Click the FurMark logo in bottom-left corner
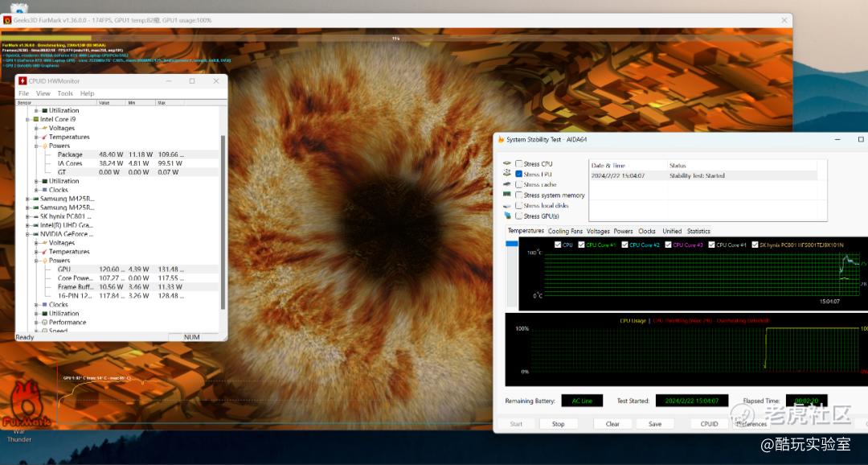Viewport: 868px width, 465px height. pyautogui.click(x=26, y=406)
